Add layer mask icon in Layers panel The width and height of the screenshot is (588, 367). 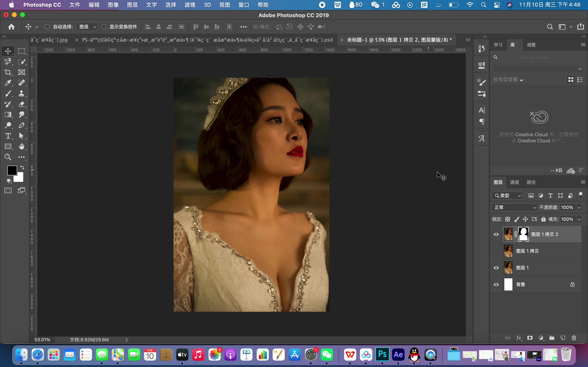coord(530,338)
